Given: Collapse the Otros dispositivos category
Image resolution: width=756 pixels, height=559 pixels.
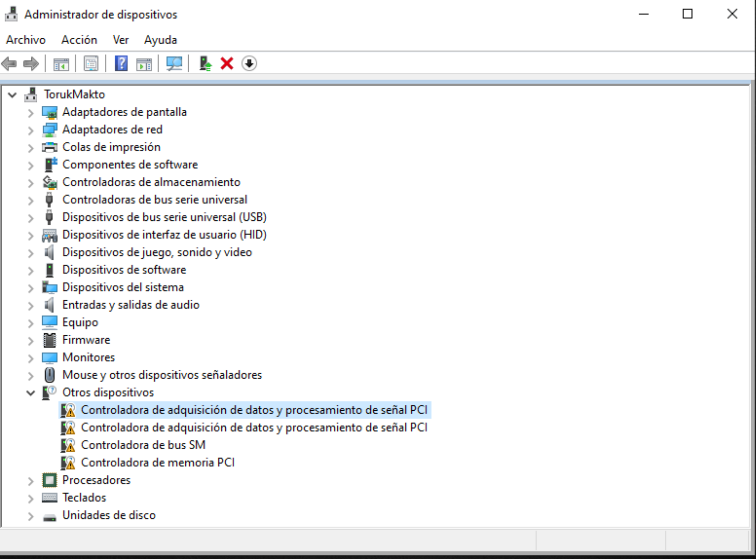Looking at the screenshot, I should 30,393.
